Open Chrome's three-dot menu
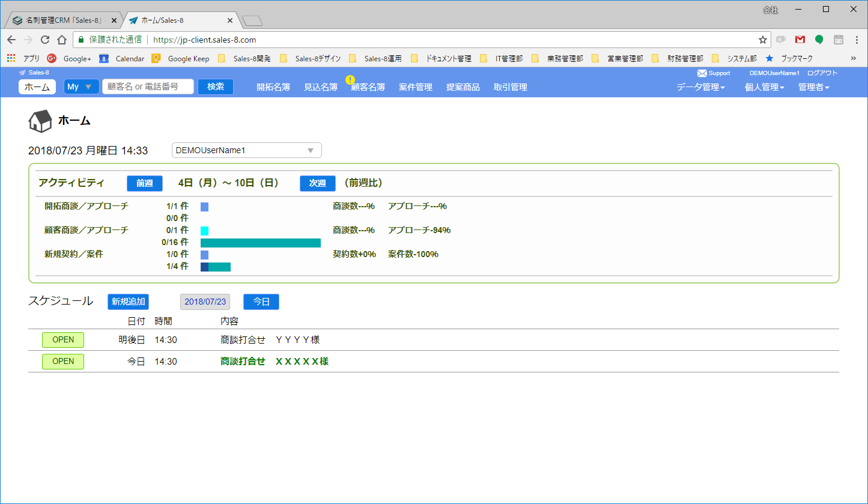Viewport: 868px width, 504px height. 857,39
